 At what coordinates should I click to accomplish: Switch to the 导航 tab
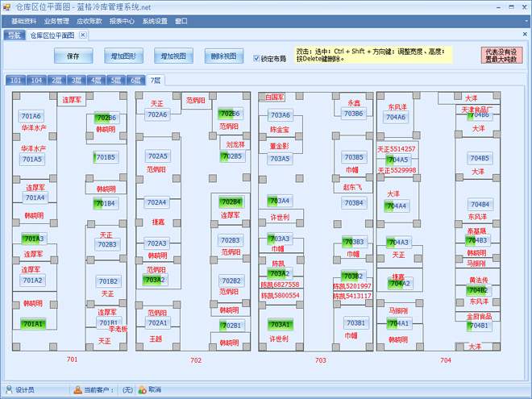click(14, 35)
